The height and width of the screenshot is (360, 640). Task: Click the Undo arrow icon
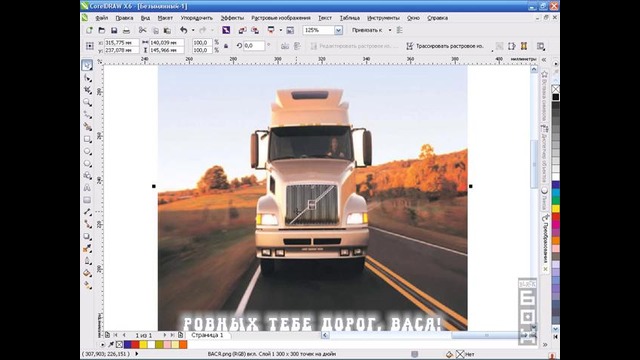pyautogui.click(x=184, y=30)
